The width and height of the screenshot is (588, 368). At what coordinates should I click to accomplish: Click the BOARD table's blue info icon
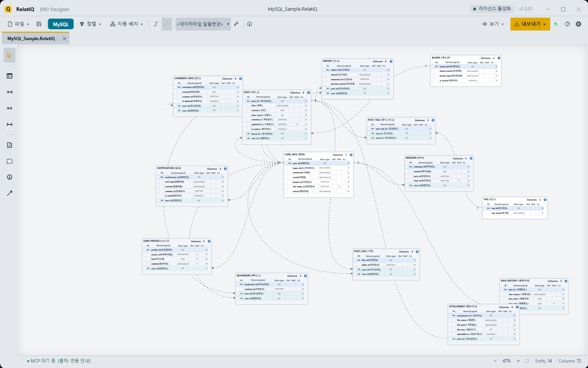(x=499, y=58)
